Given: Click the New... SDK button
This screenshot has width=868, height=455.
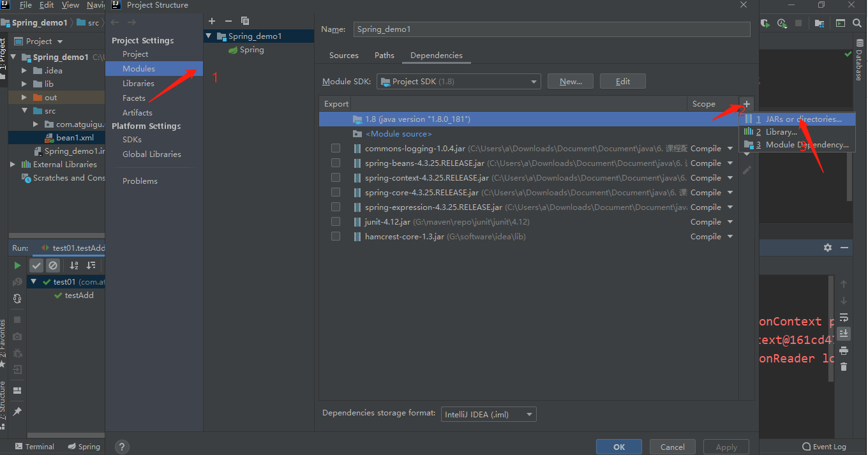Looking at the screenshot, I should [x=571, y=81].
